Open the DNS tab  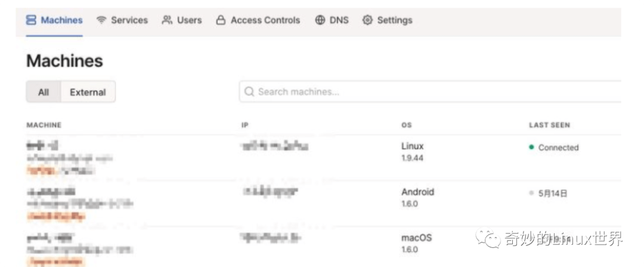332,20
